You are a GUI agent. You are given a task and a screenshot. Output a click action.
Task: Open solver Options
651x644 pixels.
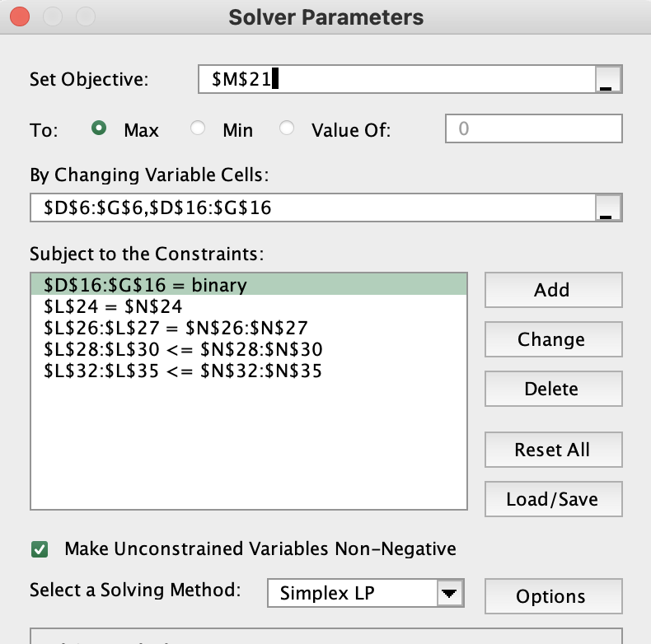pos(552,596)
